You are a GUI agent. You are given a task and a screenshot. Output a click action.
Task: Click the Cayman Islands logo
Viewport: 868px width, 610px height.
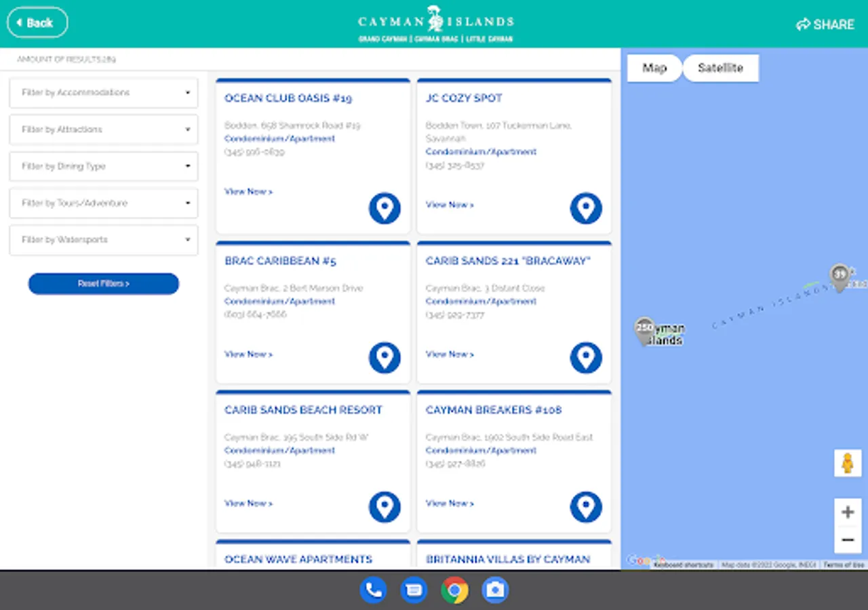[x=435, y=24]
